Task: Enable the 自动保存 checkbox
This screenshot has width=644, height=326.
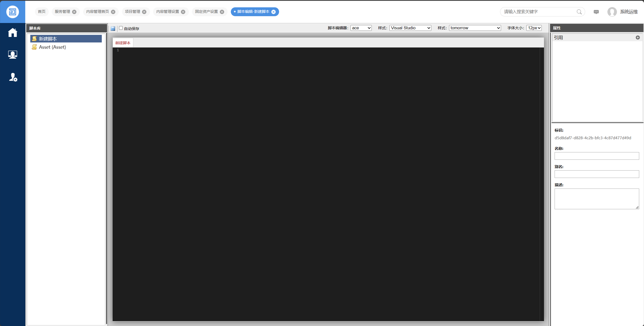Action: pos(121,28)
